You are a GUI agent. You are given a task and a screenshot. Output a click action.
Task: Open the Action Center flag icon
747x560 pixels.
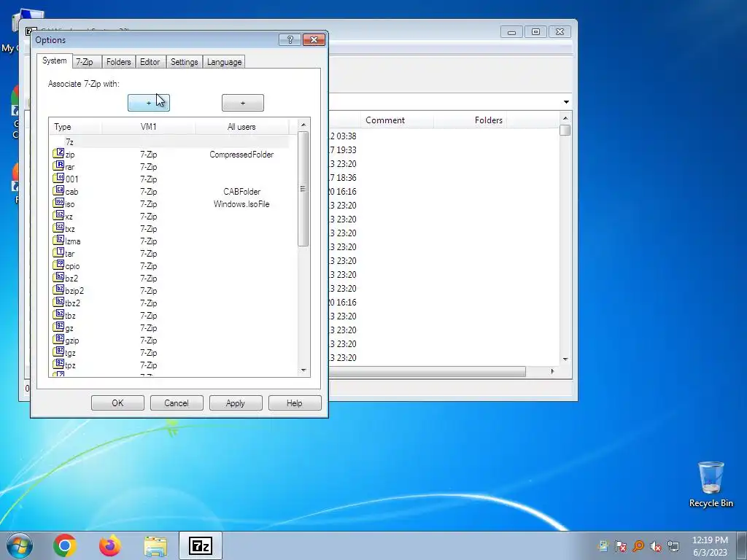click(621, 546)
